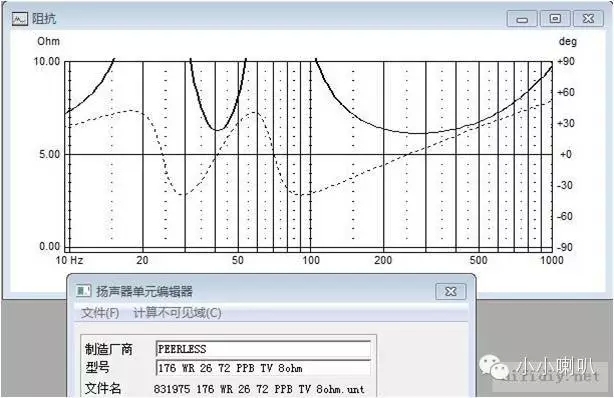Click the +90 deg phase axis label
The image size is (614, 398).
(x=565, y=62)
